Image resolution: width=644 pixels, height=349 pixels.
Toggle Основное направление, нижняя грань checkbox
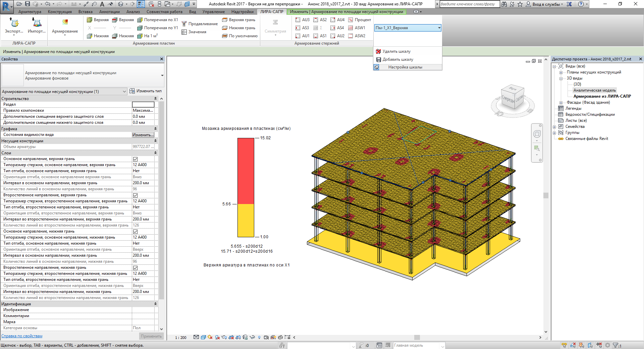(x=135, y=232)
